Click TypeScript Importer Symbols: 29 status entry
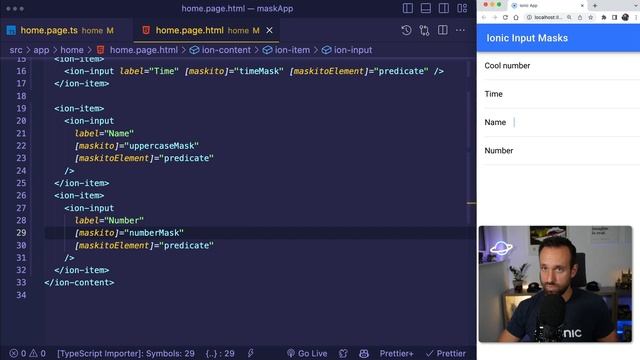This screenshot has height=360, width=640. point(126,353)
